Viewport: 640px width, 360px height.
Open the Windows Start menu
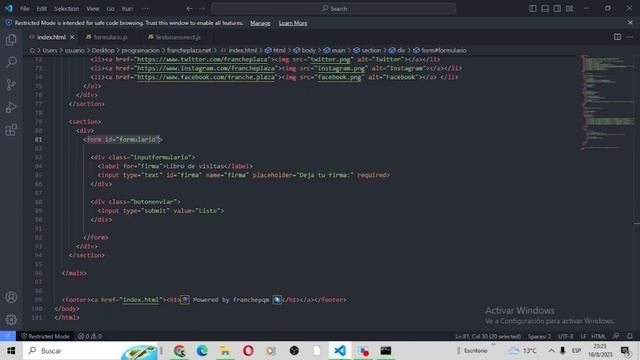point(11,351)
